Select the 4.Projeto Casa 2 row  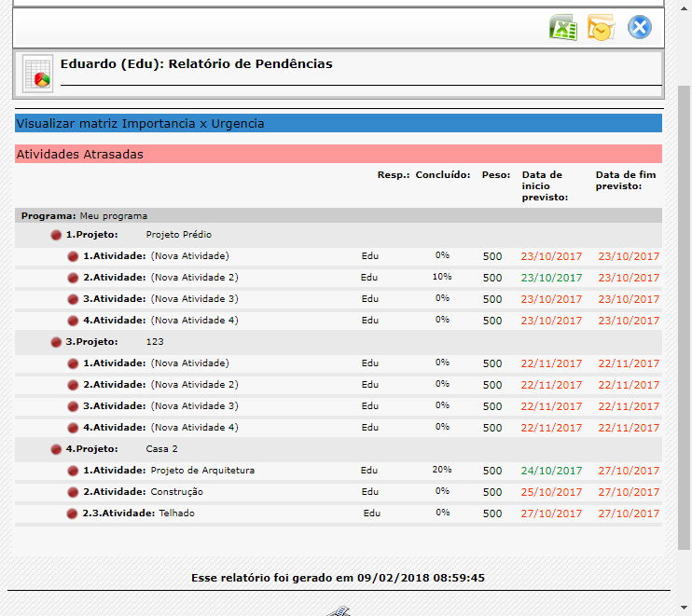(339, 449)
